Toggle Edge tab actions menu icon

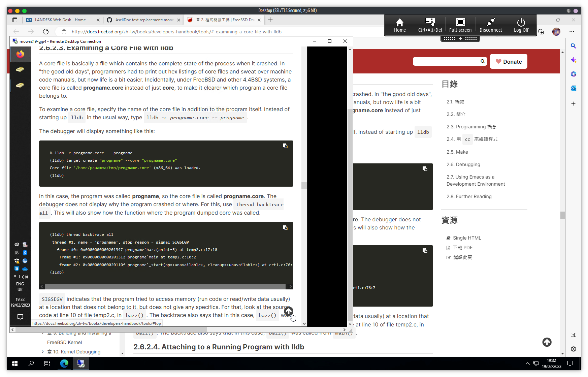[15, 20]
